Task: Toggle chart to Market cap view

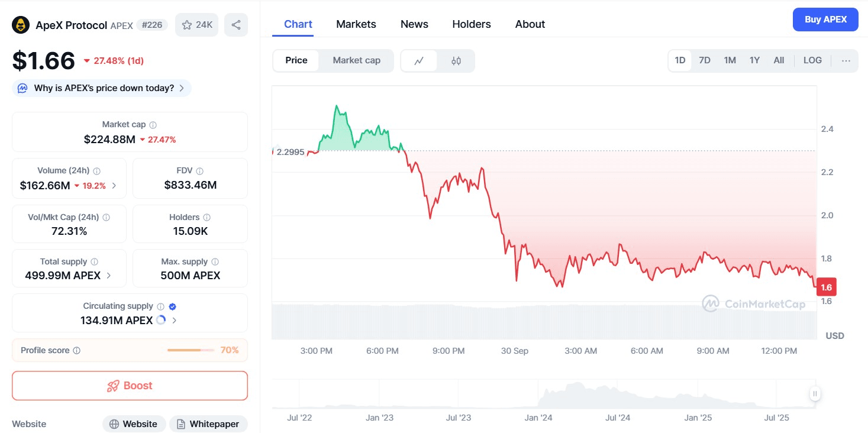Action: (x=356, y=60)
